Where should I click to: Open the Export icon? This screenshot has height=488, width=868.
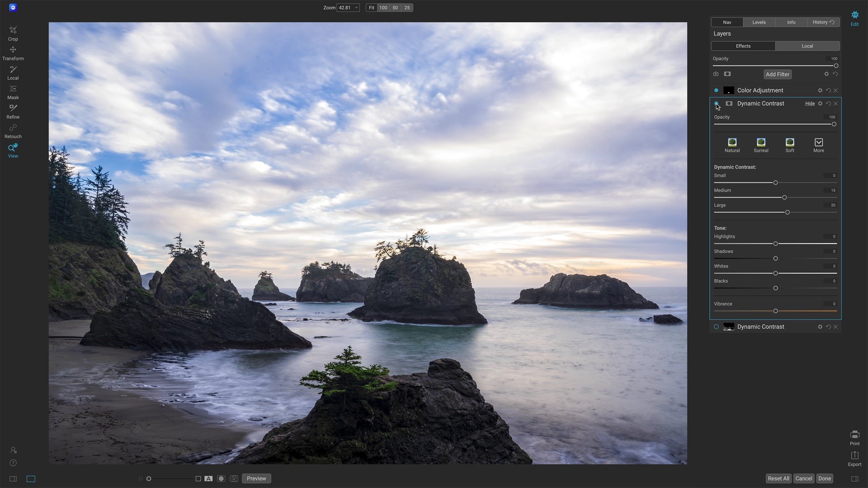coord(854,459)
